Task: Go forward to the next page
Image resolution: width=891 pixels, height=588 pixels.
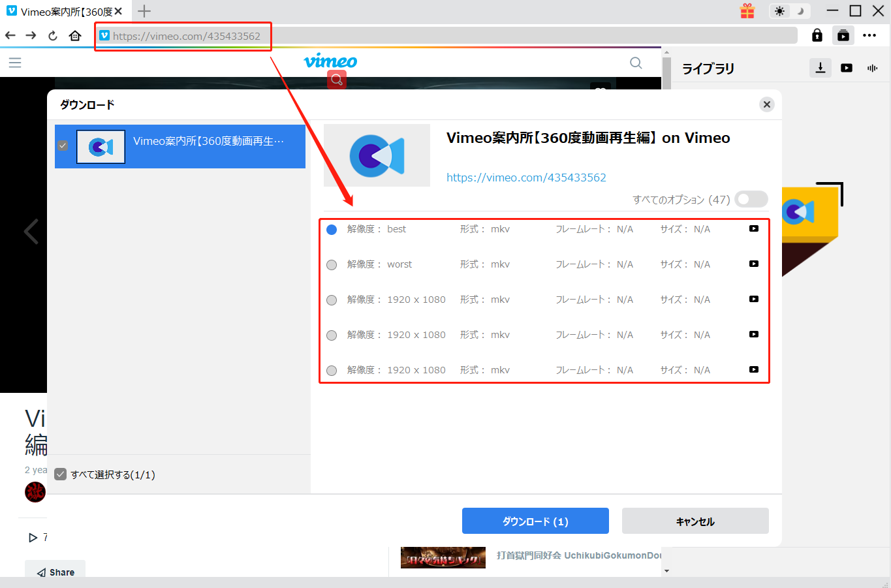Action: click(x=31, y=35)
